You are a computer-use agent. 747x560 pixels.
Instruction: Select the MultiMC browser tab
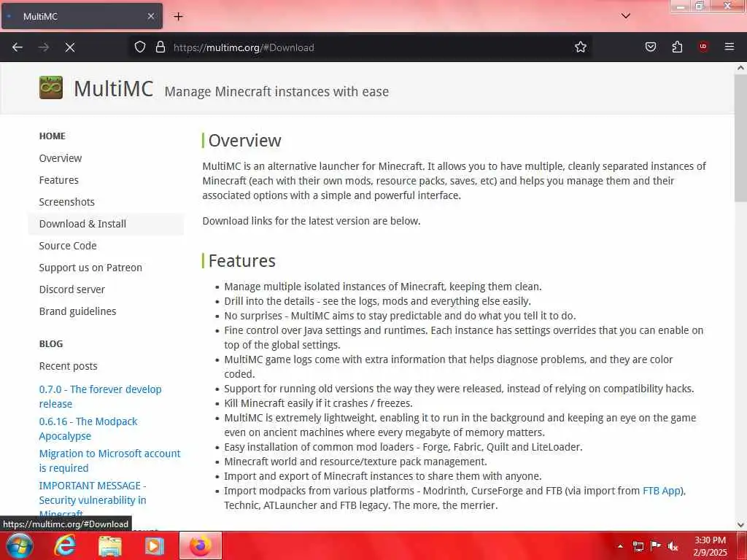point(82,16)
